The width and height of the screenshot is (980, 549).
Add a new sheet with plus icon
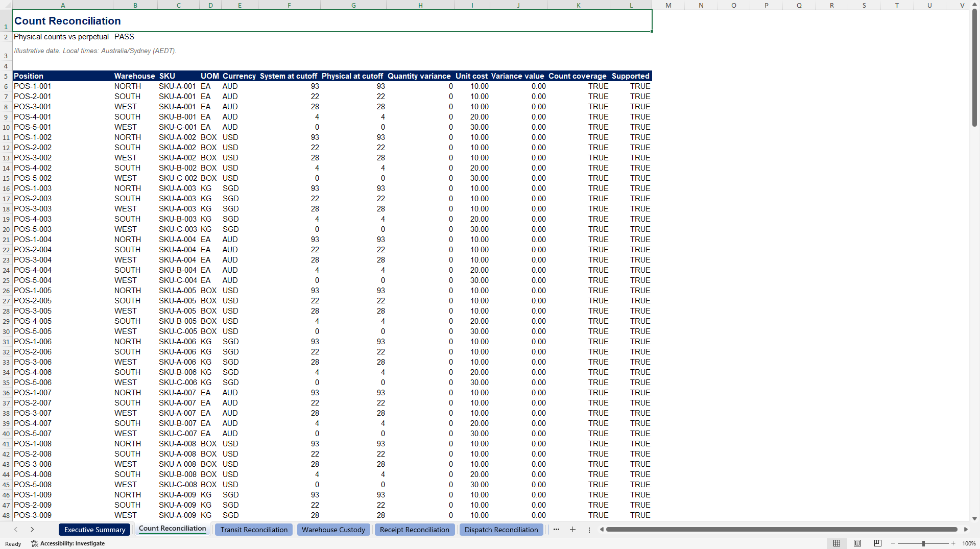pyautogui.click(x=572, y=530)
